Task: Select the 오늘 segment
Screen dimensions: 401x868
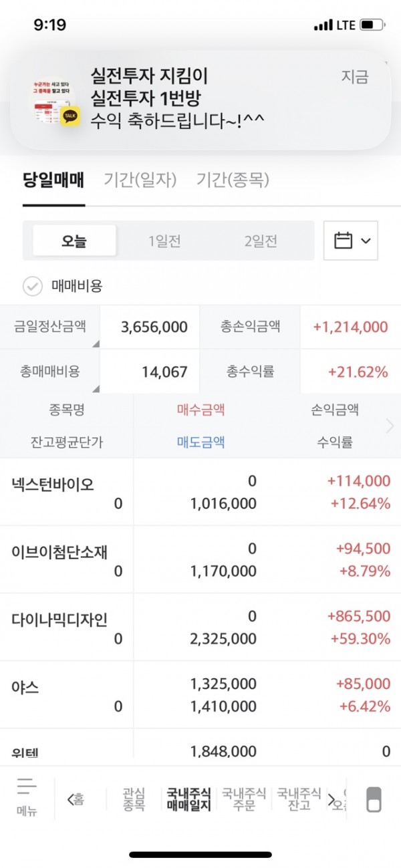Action: [x=74, y=241]
